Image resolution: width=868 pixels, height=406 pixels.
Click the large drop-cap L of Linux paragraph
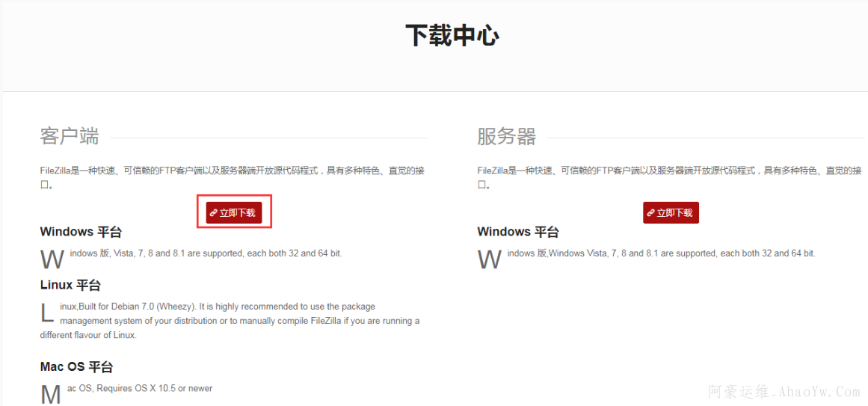48,313
